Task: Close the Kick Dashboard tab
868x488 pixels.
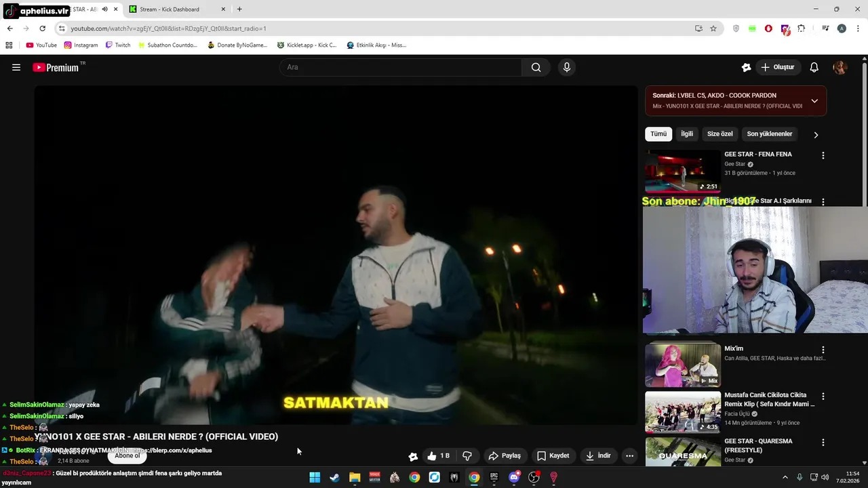Action: 224,9
